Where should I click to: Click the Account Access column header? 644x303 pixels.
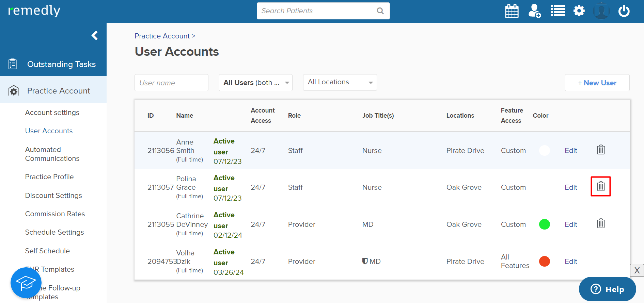click(263, 116)
